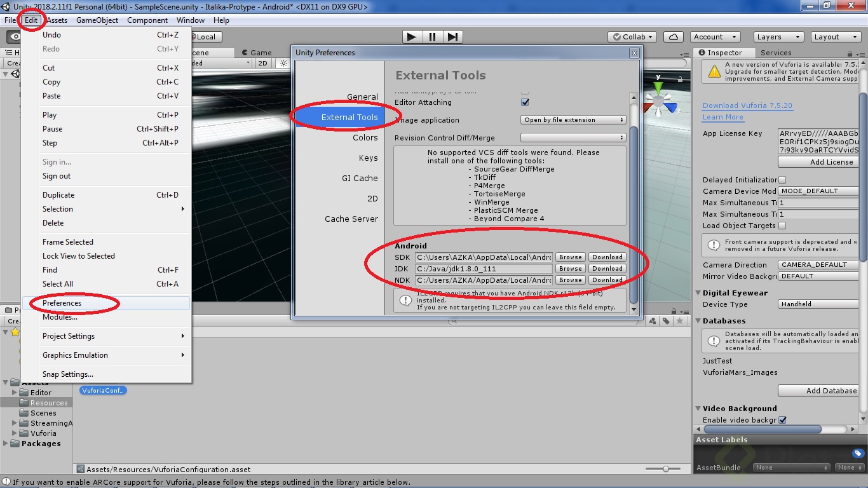
Task: Open the cloud services icon button
Action: point(673,37)
